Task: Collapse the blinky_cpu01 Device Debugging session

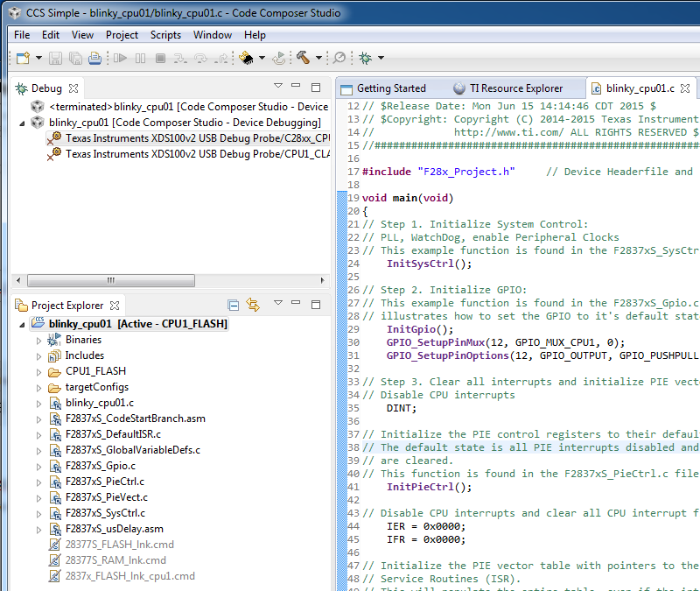Action: point(22,123)
